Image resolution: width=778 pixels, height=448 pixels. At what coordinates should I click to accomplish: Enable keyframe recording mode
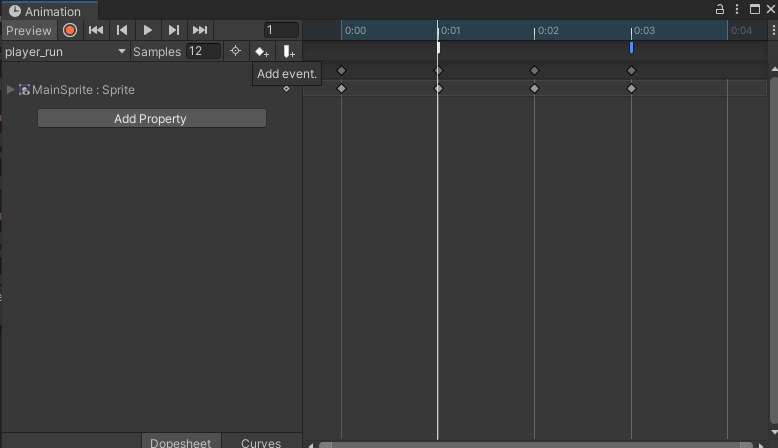(70, 30)
